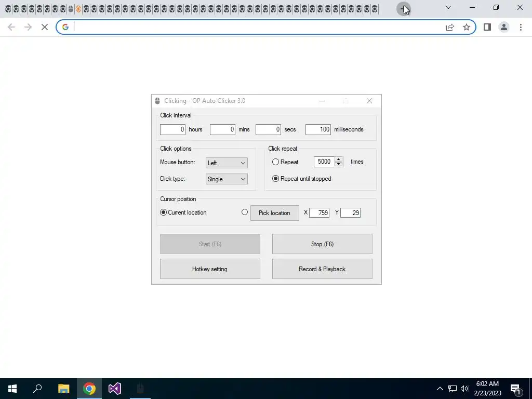Image resolution: width=532 pixels, height=399 pixels.
Task: Go back in Chrome
Action: pyautogui.click(x=11, y=27)
